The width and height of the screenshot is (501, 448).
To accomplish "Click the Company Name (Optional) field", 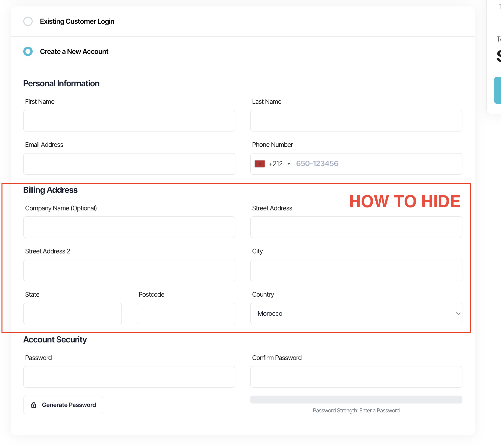I will pyautogui.click(x=129, y=227).
